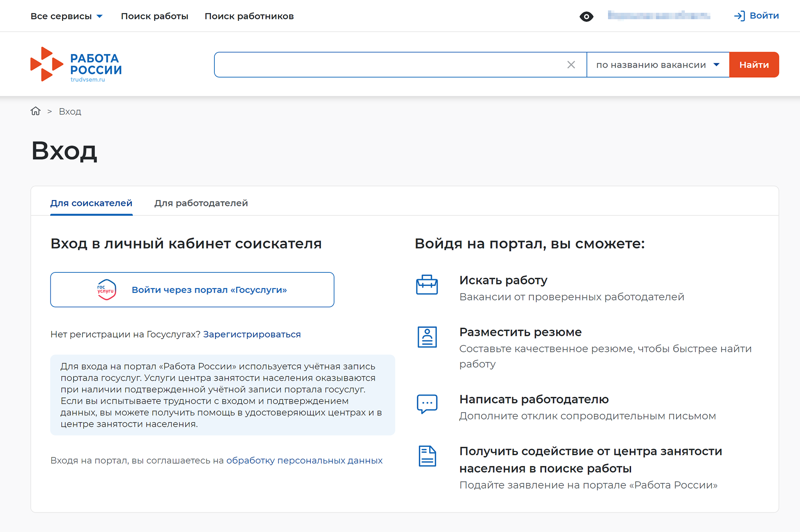
Task: Click the Госуслуги logo icon
Action: pos(106,290)
